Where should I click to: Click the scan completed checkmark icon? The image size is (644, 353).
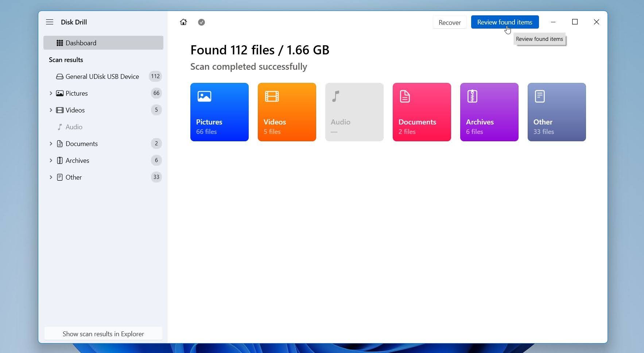coord(201,22)
